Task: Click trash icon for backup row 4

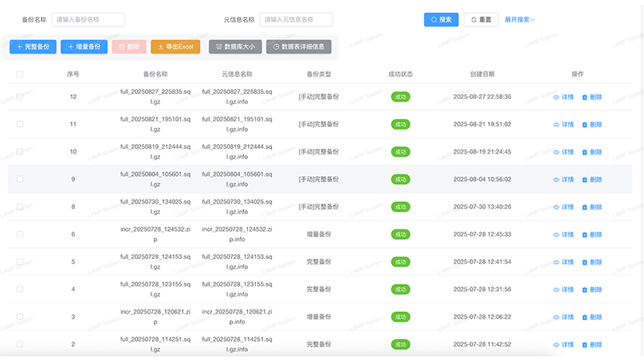Action: [584, 290]
